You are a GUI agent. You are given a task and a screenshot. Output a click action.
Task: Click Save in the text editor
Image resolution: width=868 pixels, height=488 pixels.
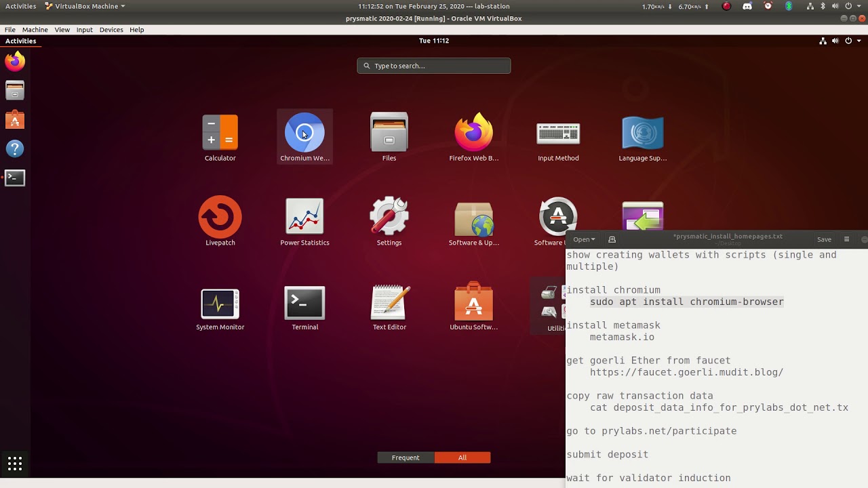click(824, 239)
